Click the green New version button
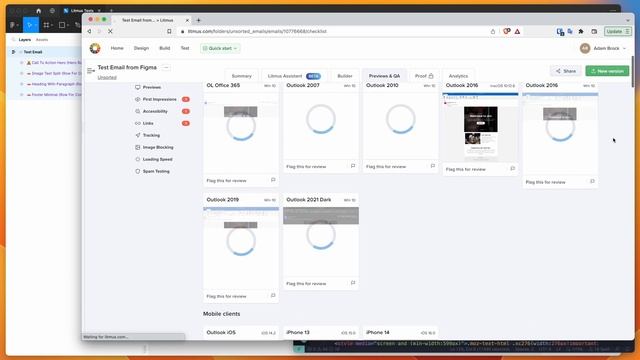The height and width of the screenshot is (360, 640). 607,71
